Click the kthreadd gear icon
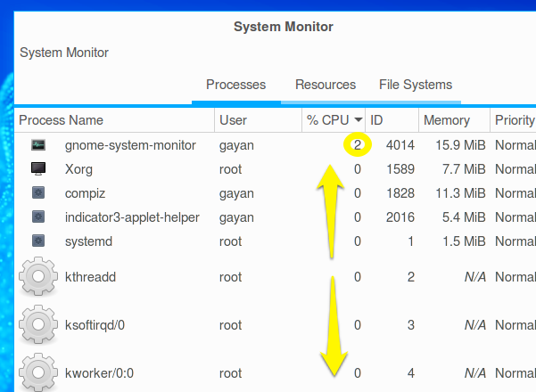The width and height of the screenshot is (536, 392). pyautogui.click(x=38, y=276)
